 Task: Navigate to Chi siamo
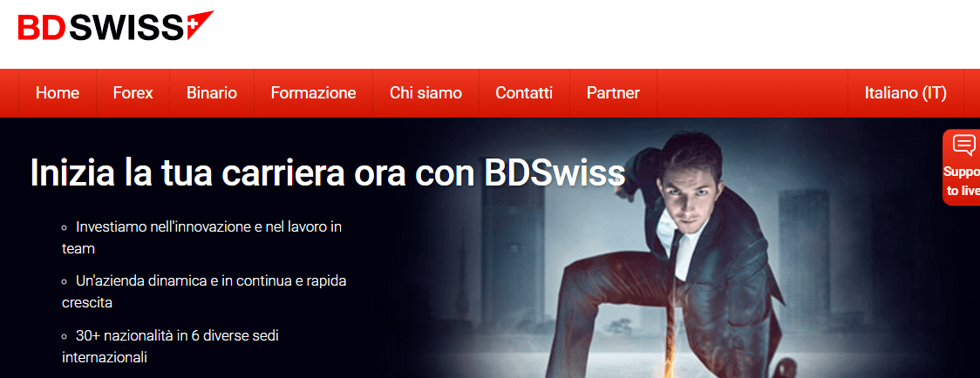point(425,93)
